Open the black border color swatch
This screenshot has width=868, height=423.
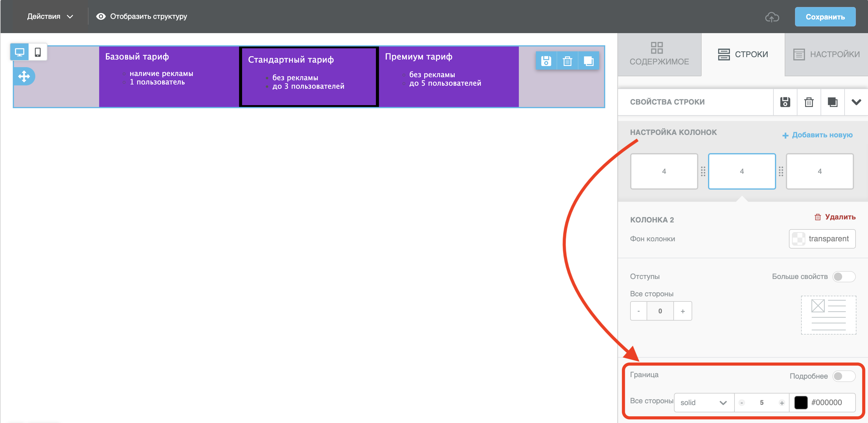[800, 402]
